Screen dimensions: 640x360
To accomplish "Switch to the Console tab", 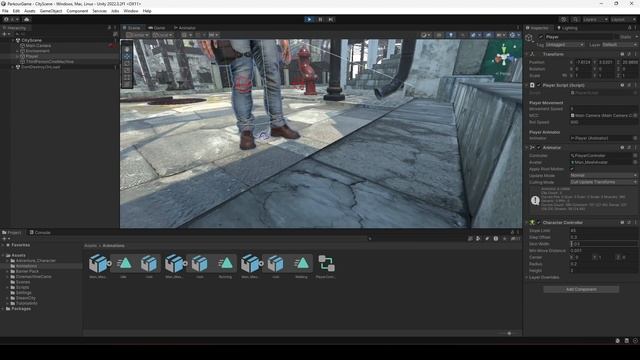I will point(40,232).
